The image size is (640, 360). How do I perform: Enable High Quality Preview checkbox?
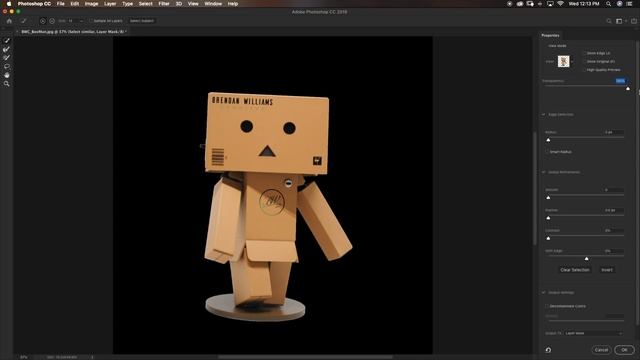point(584,70)
